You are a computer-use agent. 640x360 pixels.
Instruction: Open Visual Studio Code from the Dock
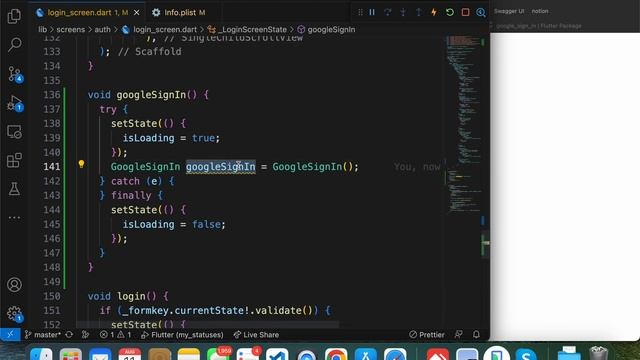[277, 355]
